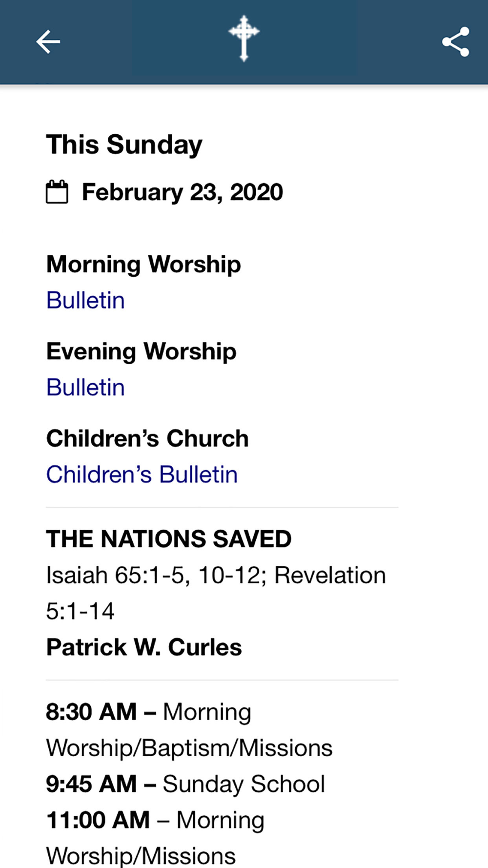Viewport: 488px width, 868px height.
Task: Open the Morning Worship Bulletin link
Action: [85, 300]
